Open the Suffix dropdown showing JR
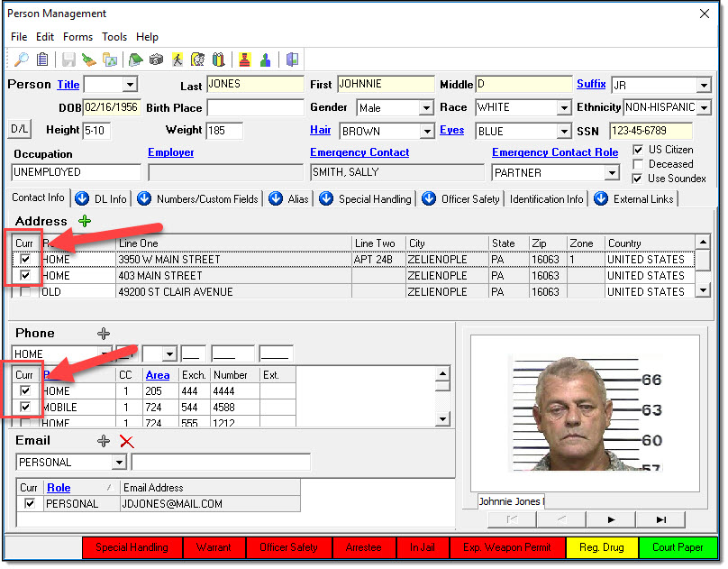728x569 pixels. coord(704,86)
